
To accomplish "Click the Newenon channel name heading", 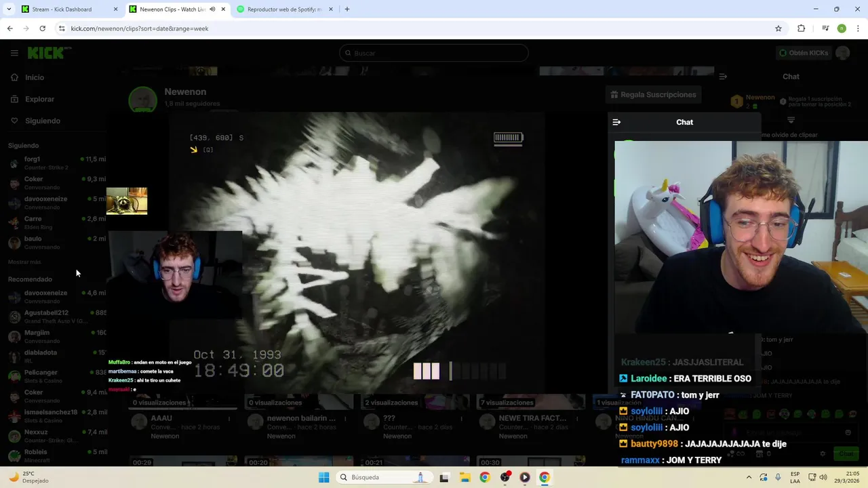I will [x=185, y=91].
